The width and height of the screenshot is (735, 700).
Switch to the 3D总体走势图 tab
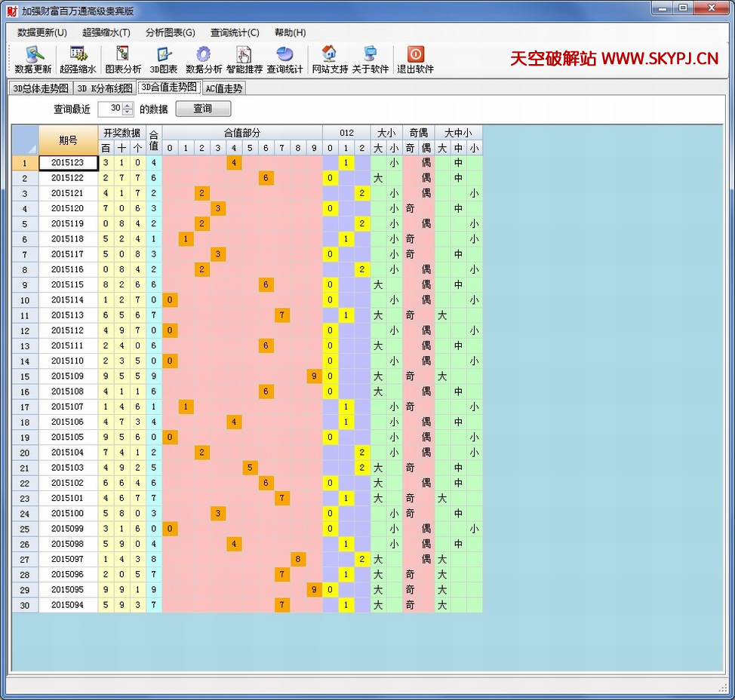coord(41,88)
